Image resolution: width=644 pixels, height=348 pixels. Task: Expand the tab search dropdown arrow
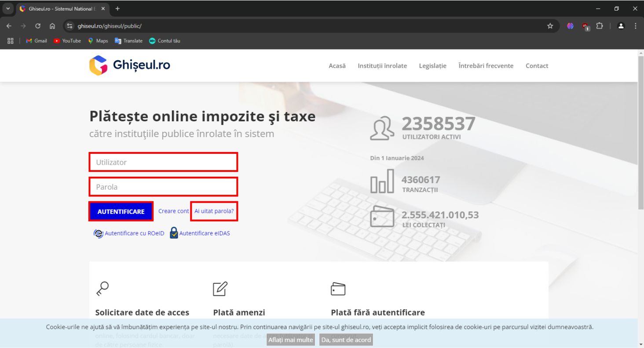[7, 9]
